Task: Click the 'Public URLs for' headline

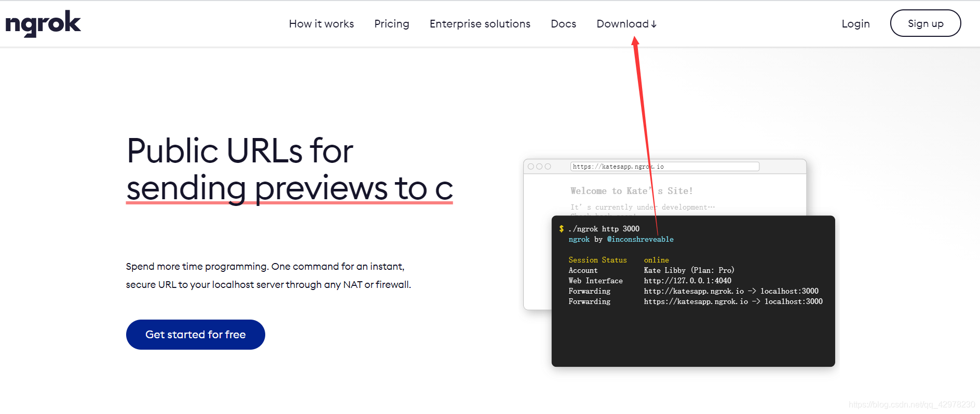Action: 240,151
